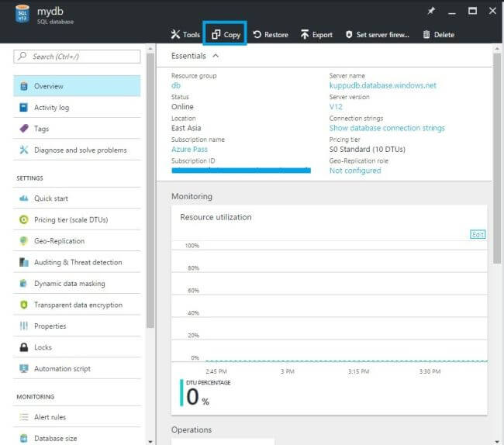Image resolution: width=504 pixels, height=445 pixels.
Task: Open Pricing tier (scale DTUs)
Action: tap(77, 219)
